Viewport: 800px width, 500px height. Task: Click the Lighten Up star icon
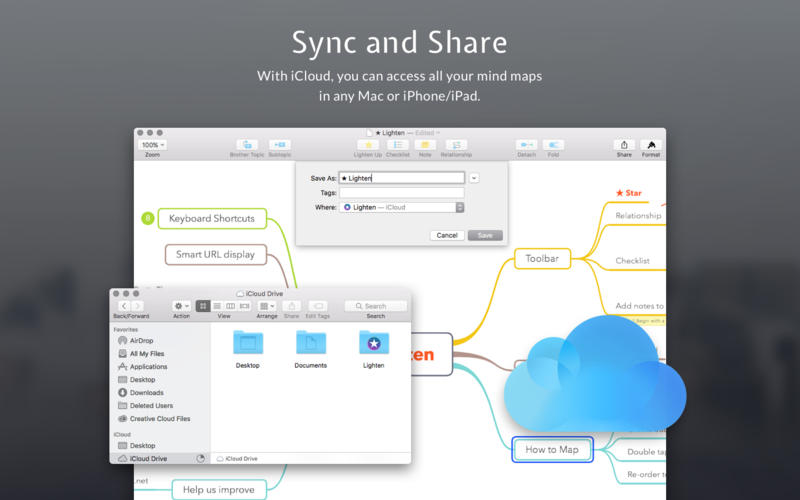point(367,145)
